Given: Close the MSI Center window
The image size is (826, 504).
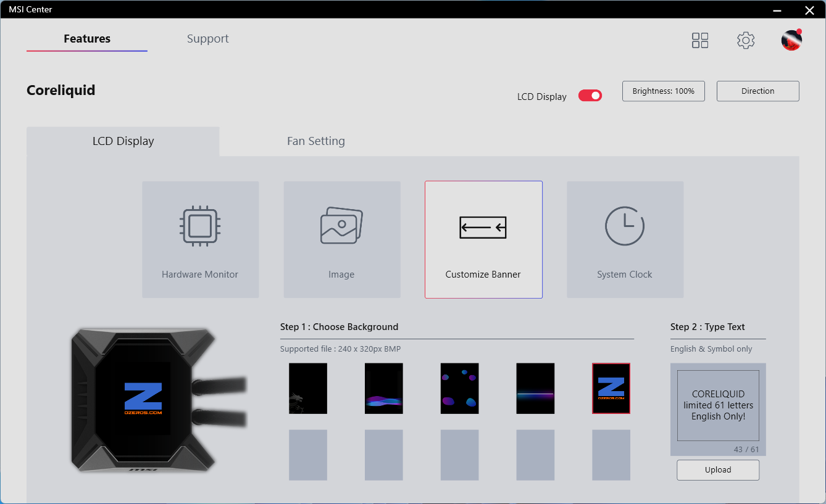Looking at the screenshot, I should point(809,10).
